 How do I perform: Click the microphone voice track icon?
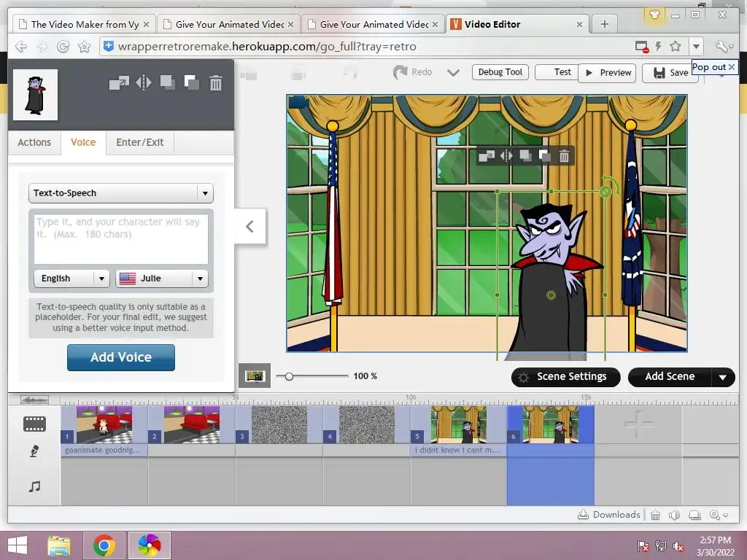click(x=34, y=451)
